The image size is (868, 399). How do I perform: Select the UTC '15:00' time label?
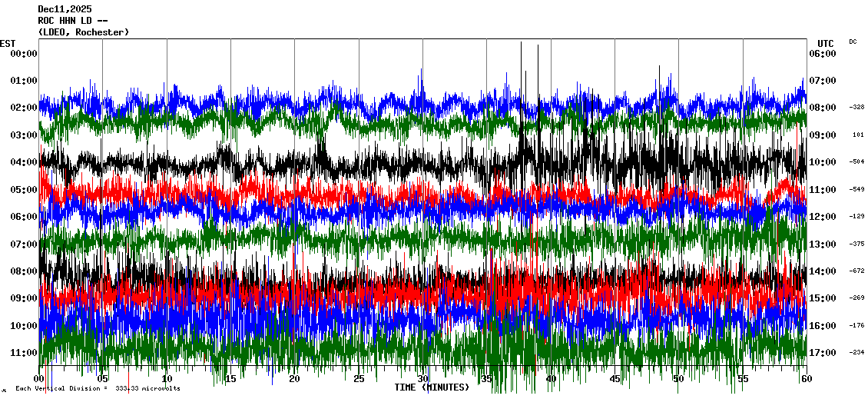coord(823,298)
